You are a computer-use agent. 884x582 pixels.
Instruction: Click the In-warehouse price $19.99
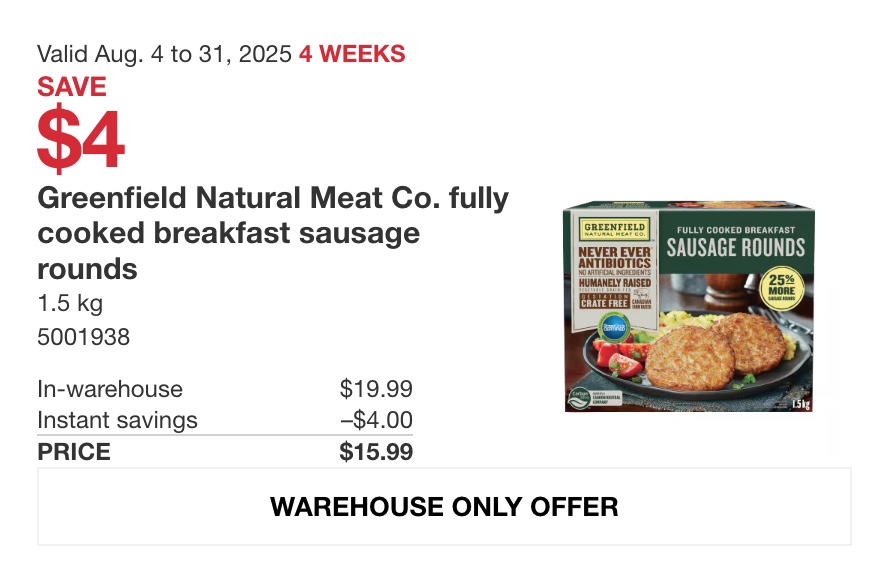[x=376, y=389]
